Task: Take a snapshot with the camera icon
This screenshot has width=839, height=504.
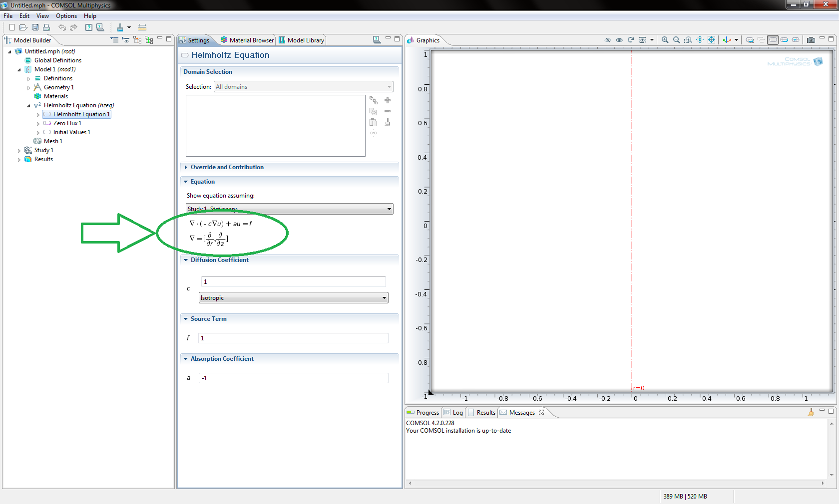Action: (x=811, y=40)
